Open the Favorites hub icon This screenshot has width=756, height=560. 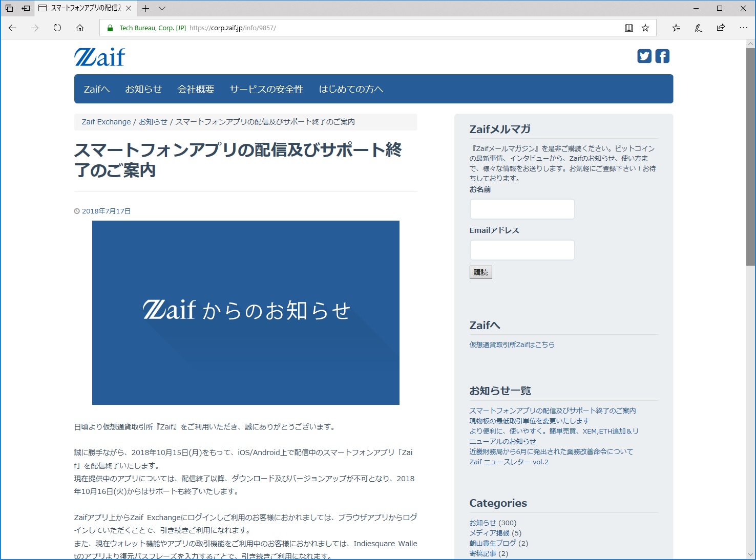(x=676, y=28)
